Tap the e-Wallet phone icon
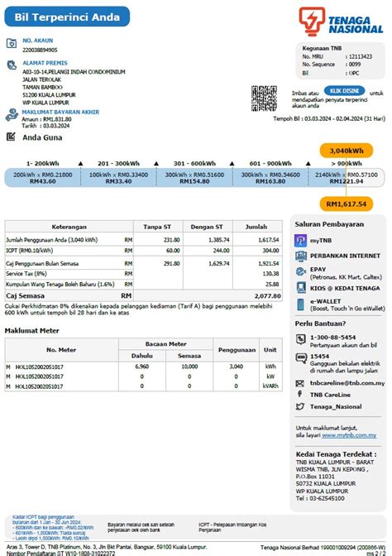The height and width of the screenshot is (556, 392). [x=300, y=304]
